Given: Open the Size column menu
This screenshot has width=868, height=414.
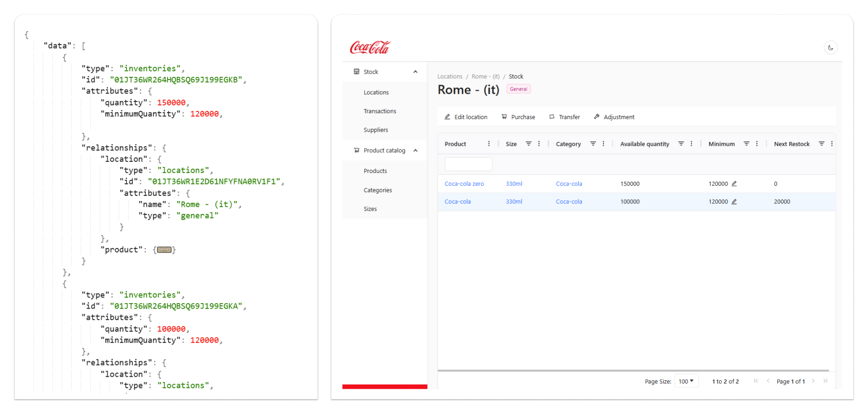Looking at the screenshot, I should click(x=539, y=144).
